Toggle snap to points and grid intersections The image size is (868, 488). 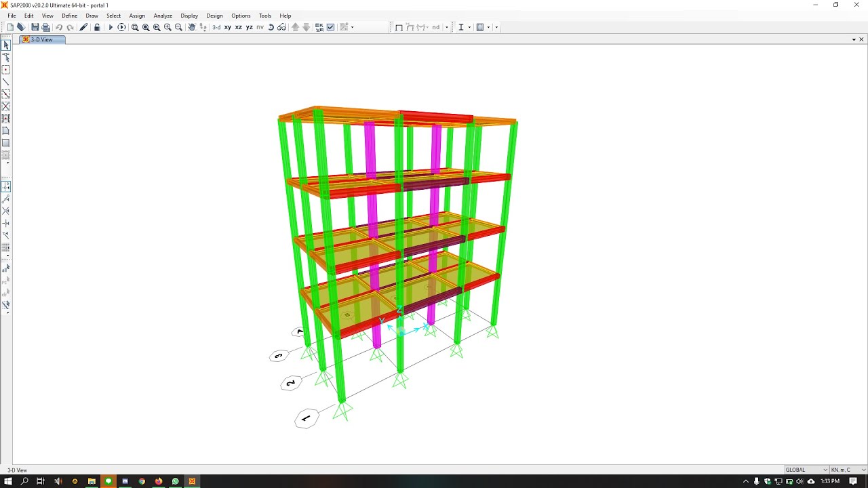pyautogui.click(x=6, y=186)
